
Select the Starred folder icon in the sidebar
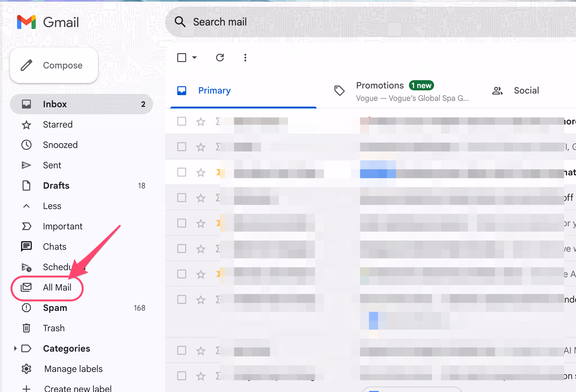click(x=26, y=125)
